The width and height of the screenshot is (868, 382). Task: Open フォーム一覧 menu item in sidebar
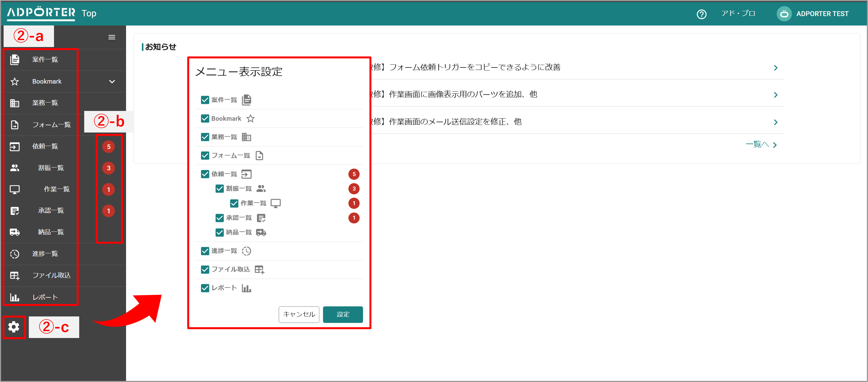pyautogui.click(x=52, y=125)
